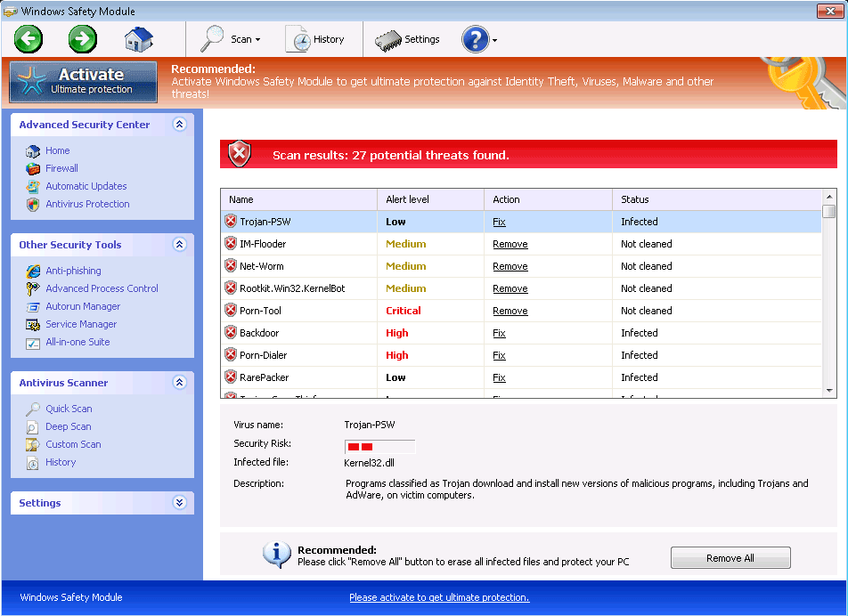Collapse the Other Security Tools panel

179,245
